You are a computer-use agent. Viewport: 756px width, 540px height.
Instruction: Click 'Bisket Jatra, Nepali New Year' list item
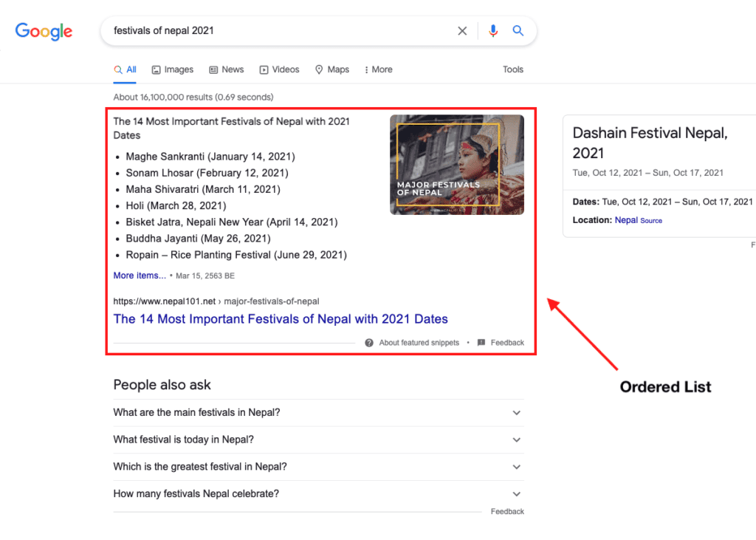231,222
